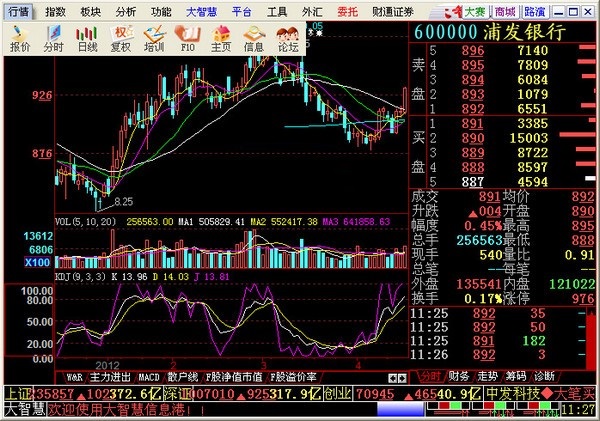Select the MACD indicator tab
The image size is (600, 421).
coord(149,377)
